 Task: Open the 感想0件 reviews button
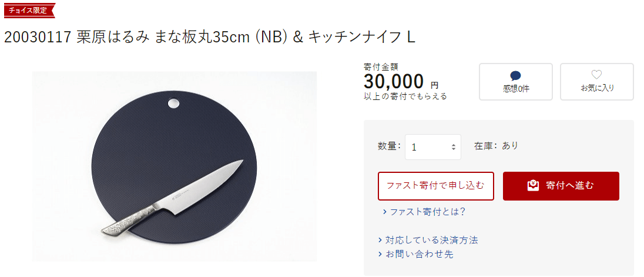point(515,82)
